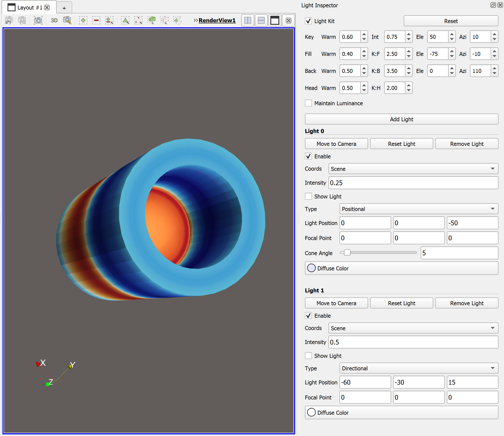The width and height of the screenshot is (504, 436).
Task: Split the view horizontally with split icon
Action: [x=248, y=21]
